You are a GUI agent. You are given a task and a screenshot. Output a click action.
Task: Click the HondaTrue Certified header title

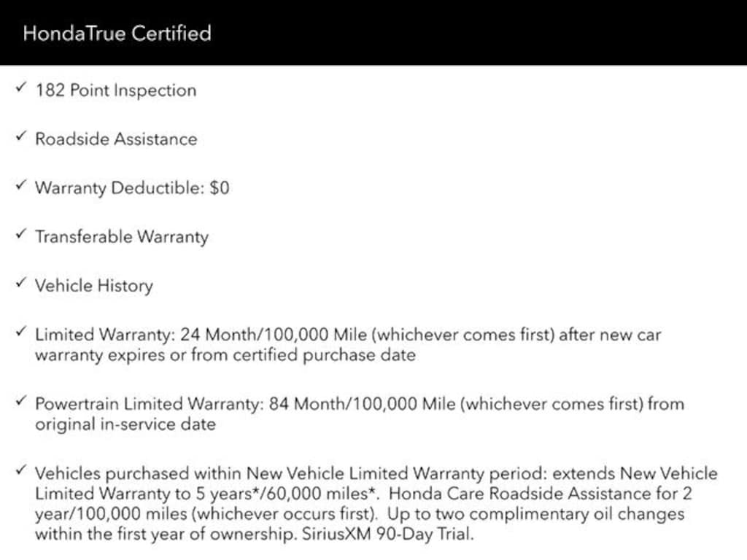point(117,34)
